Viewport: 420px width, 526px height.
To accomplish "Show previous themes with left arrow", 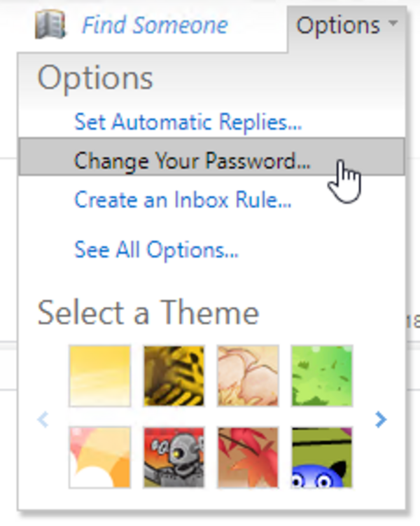I will (x=43, y=420).
